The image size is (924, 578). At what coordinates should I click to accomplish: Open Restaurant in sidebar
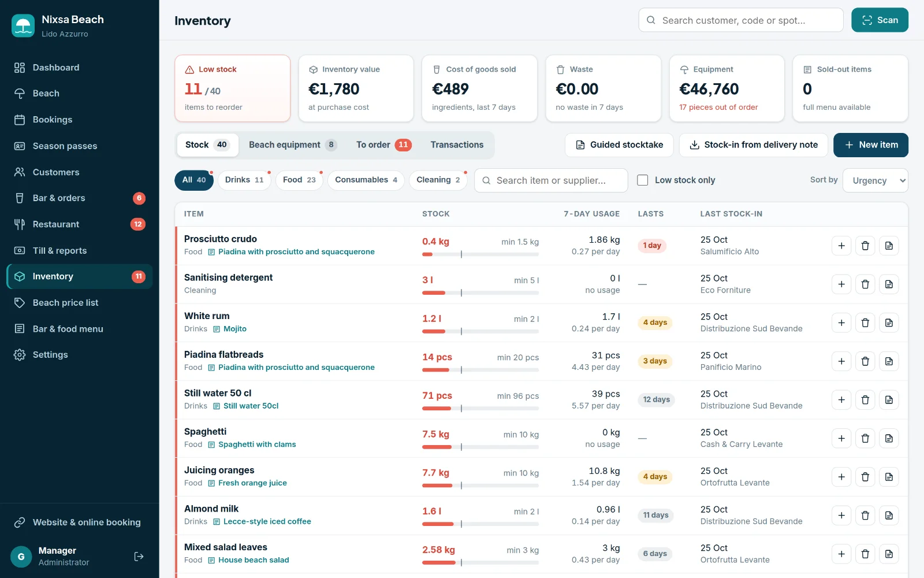click(80, 224)
